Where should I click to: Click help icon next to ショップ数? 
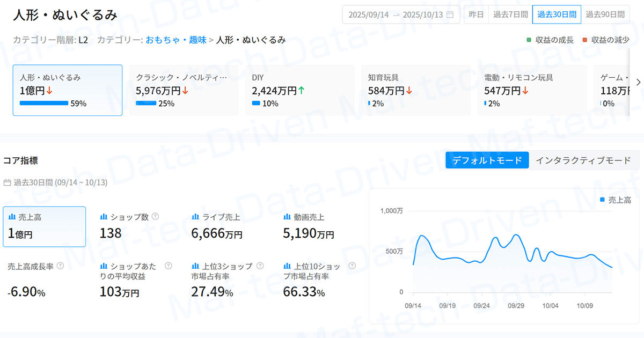[x=156, y=217]
